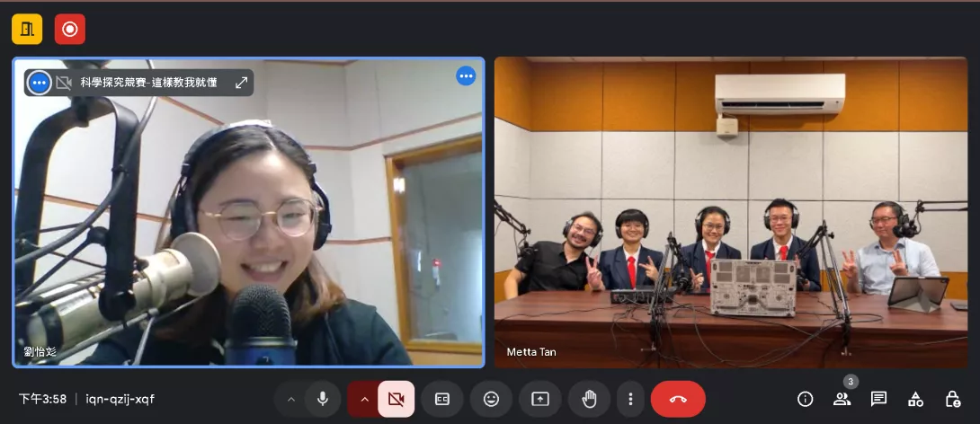Select Metta Tan's video tile

731,212
